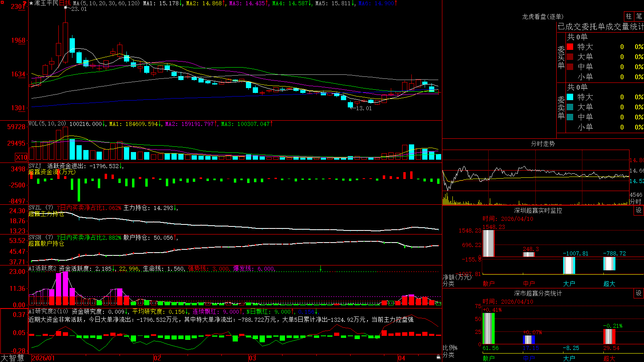Open the VOL(5,10,20) indicator parameters
The height and width of the screenshot is (362, 644).
pos(47,124)
